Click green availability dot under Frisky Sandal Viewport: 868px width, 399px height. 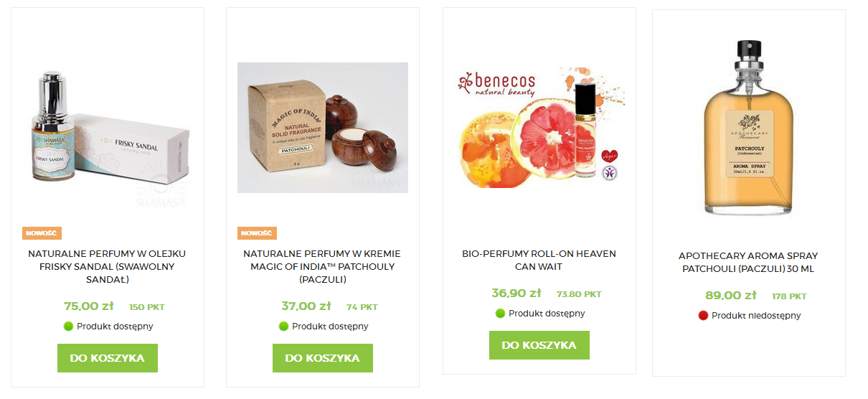pyautogui.click(x=69, y=326)
